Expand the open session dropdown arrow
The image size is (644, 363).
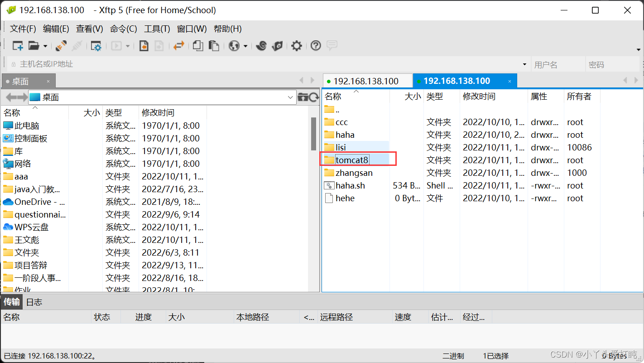coord(45,46)
